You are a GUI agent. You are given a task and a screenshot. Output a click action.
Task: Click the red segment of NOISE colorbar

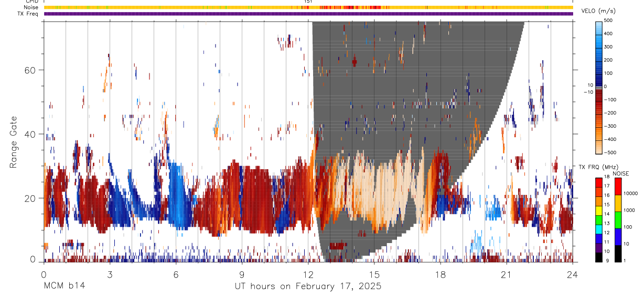pos(618,185)
